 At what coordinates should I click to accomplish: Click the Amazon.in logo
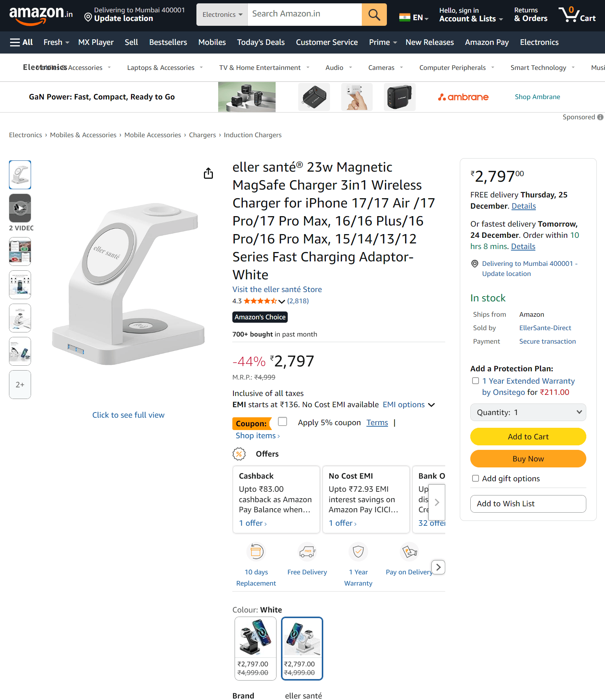41,15
